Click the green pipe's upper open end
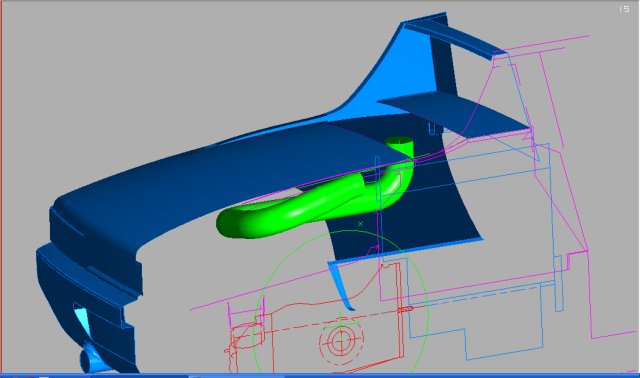The width and height of the screenshot is (640, 378). [x=399, y=141]
